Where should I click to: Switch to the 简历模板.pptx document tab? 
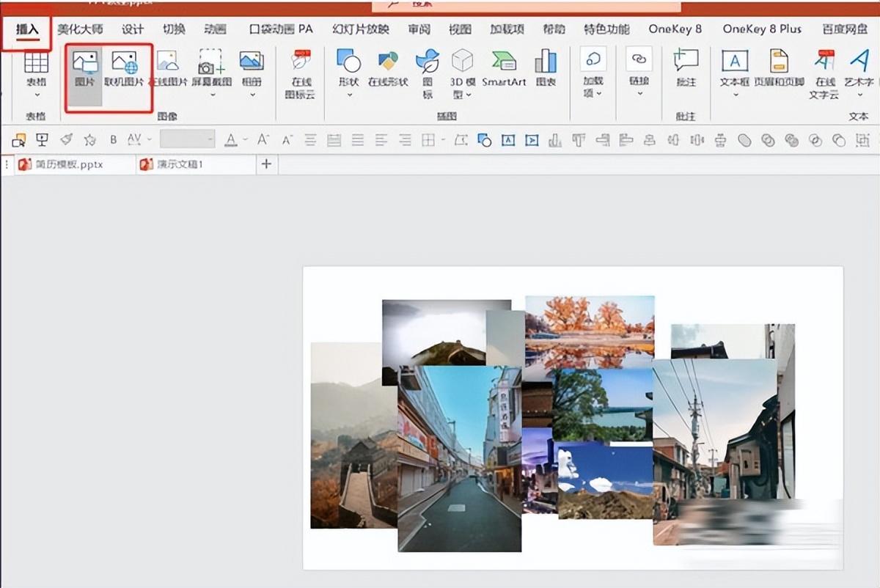pyautogui.click(x=68, y=164)
